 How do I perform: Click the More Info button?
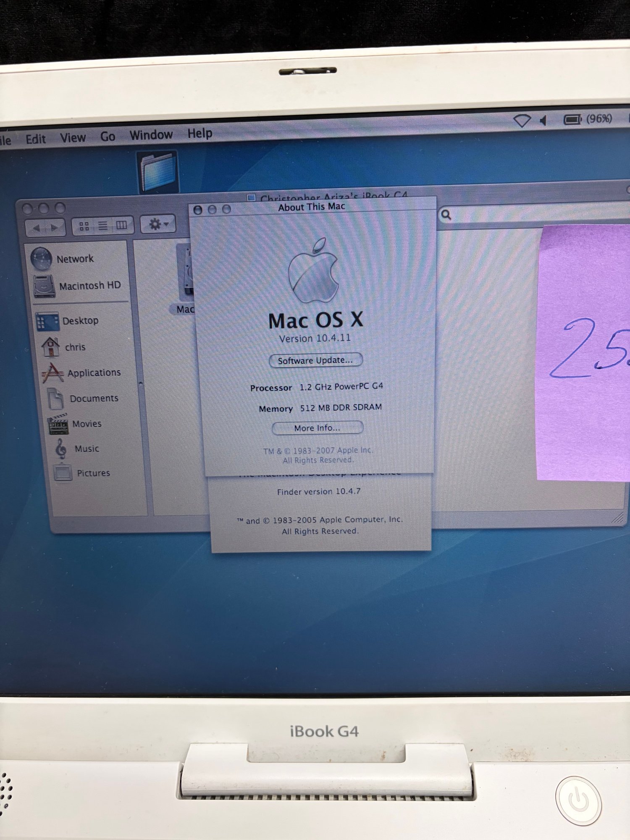coord(317,428)
